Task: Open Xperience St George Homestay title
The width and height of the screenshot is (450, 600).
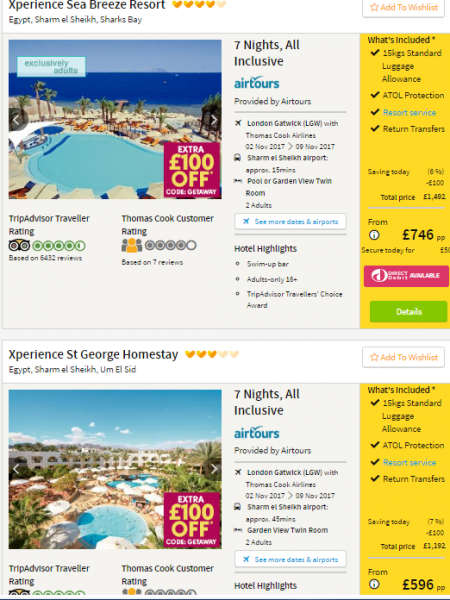Action: (93, 355)
